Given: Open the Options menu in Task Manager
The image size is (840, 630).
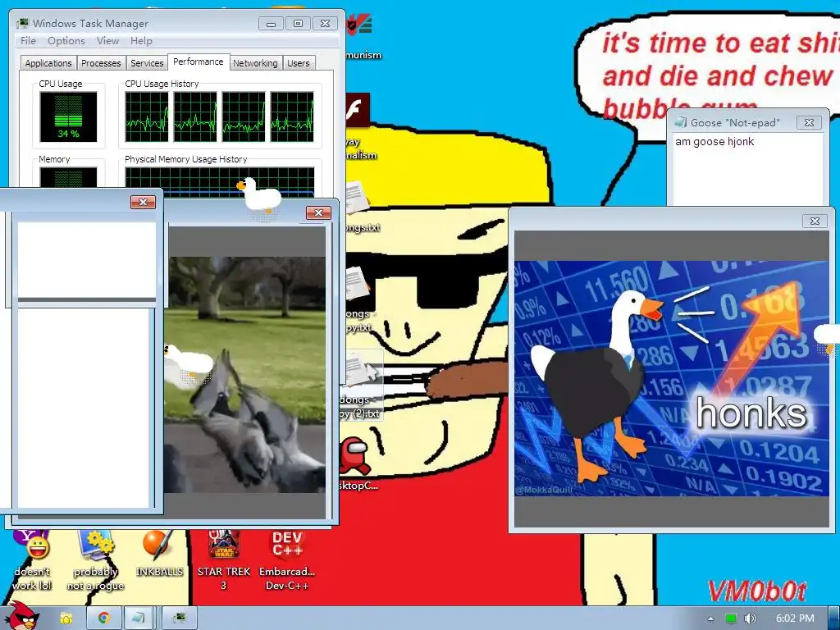Looking at the screenshot, I should (66, 41).
